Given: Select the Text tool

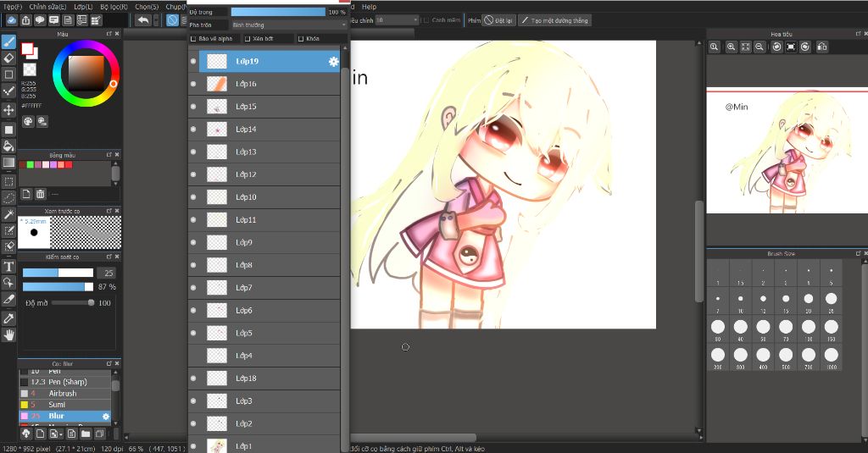Looking at the screenshot, I should (x=8, y=267).
